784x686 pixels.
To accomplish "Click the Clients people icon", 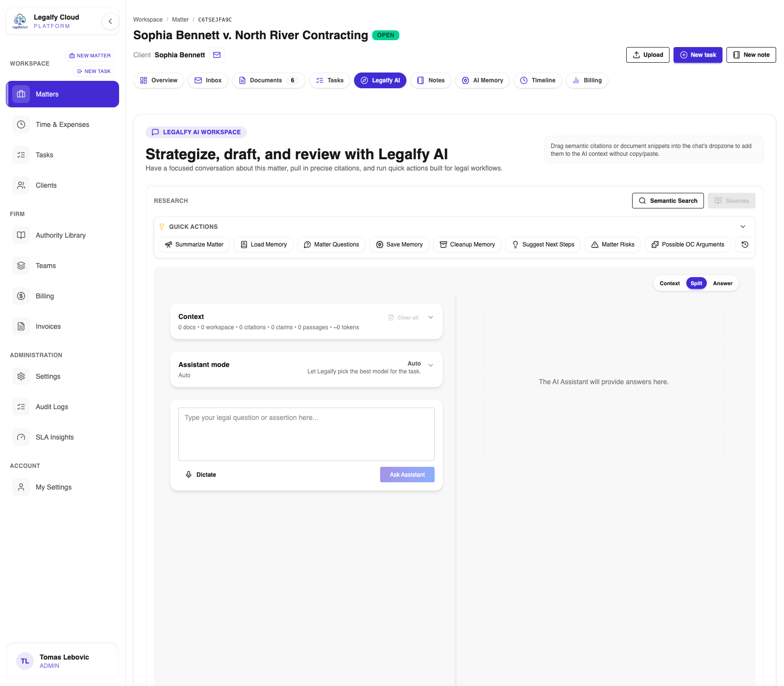I will coord(21,185).
